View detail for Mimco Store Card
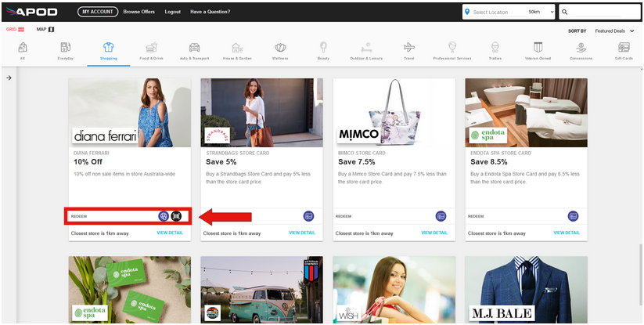 [x=434, y=233]
